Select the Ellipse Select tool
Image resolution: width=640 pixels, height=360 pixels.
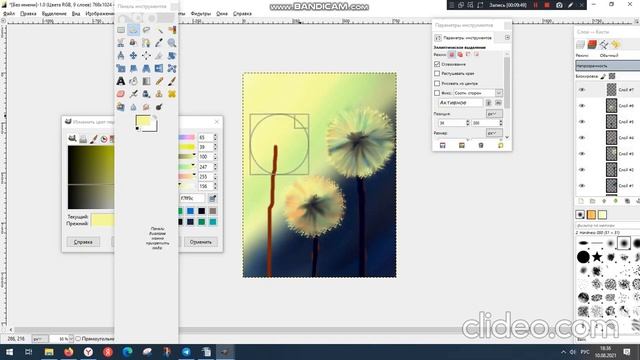pyautogui.click(x=133, y=30)
